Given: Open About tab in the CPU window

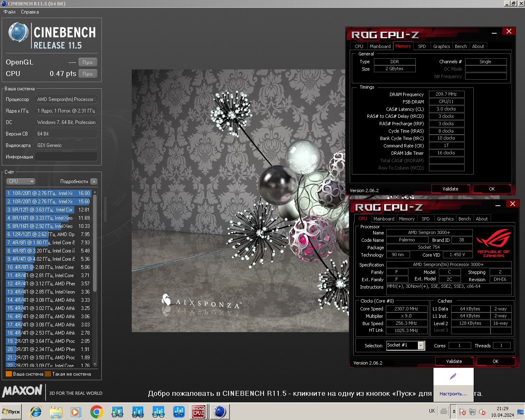Looking at the screenshot, I should [481, 219].
